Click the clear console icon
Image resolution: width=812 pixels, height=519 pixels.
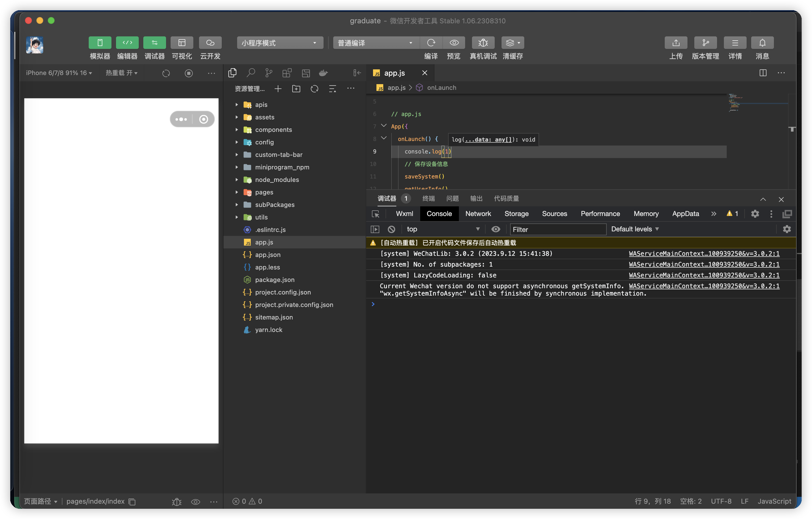391,229
